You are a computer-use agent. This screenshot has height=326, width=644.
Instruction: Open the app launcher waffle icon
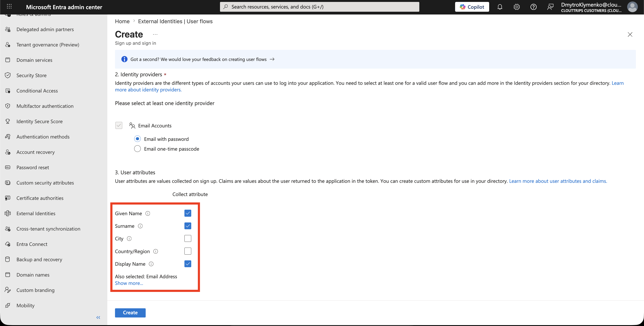(x=9, y=7)
